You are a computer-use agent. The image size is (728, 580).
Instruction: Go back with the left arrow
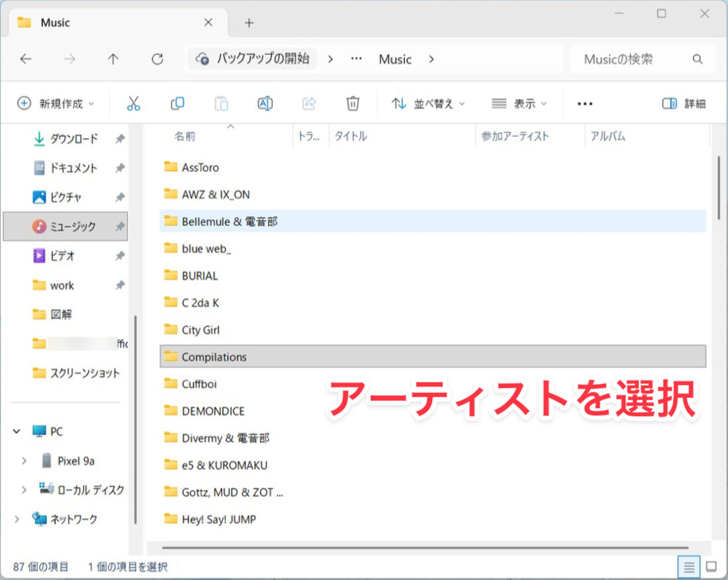click(x=26, y=59)
